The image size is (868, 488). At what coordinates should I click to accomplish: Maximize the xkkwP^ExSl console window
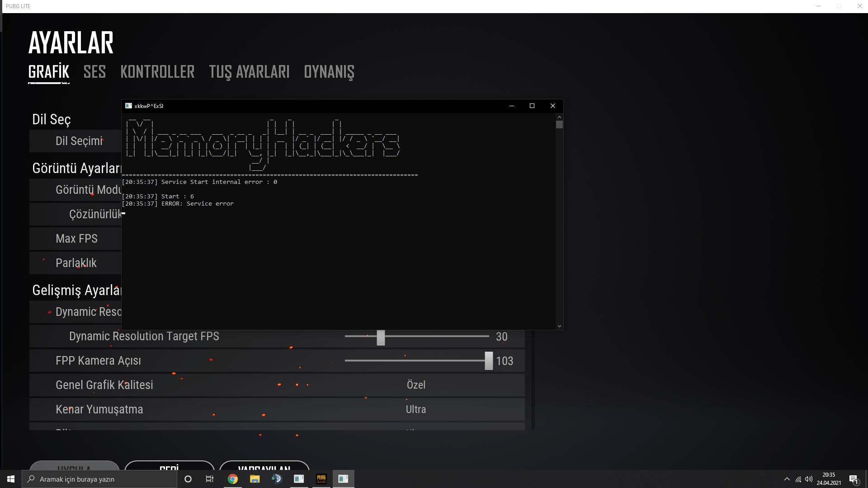[532, 106]
